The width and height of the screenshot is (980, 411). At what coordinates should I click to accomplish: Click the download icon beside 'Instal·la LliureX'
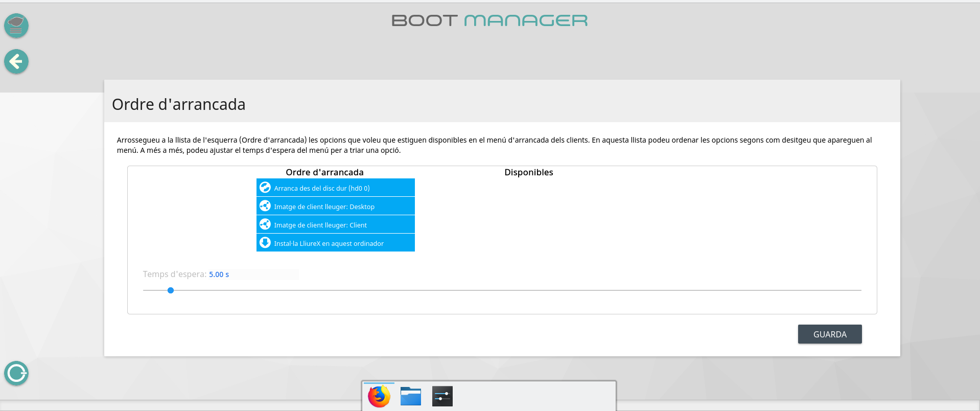click(x=265, y=243)
